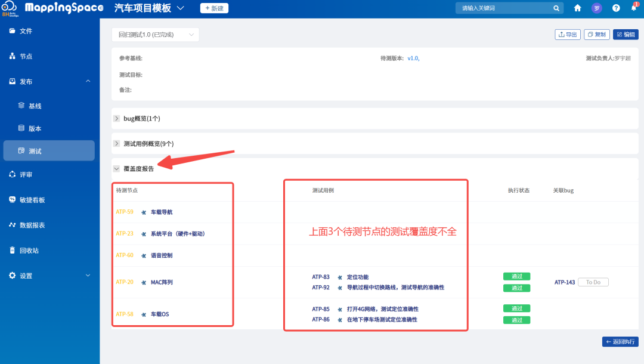The width and height of the screenshot is (644, 364).
Task: Open the help question mark icon
Action: click(x=616, y=8)
